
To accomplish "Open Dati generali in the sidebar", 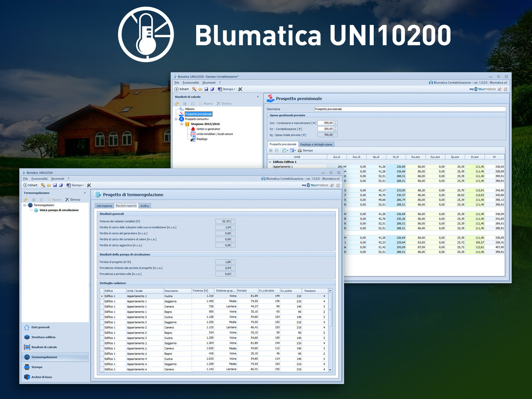I will pos(40,327).
